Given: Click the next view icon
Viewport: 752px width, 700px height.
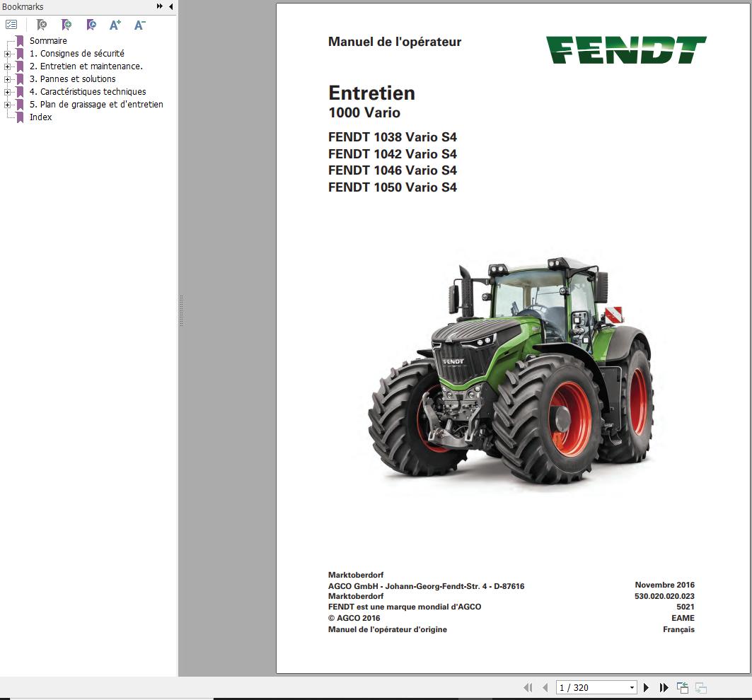Looking at the screenshot, I should pyautogui.click(x=700, y=687).
